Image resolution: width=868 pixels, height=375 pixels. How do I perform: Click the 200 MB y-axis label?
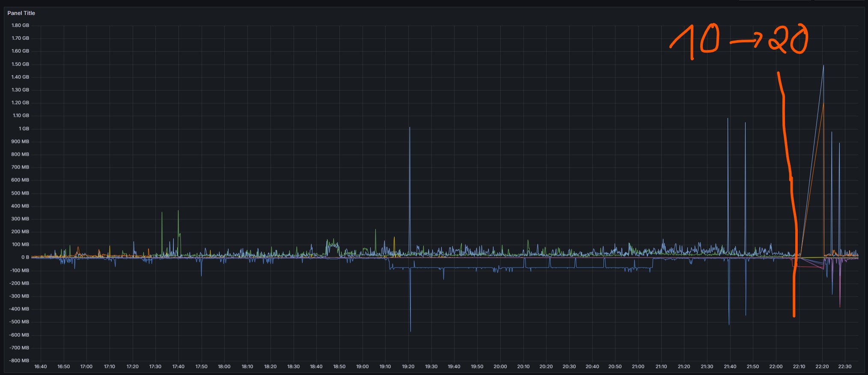(x=20, y=232)
